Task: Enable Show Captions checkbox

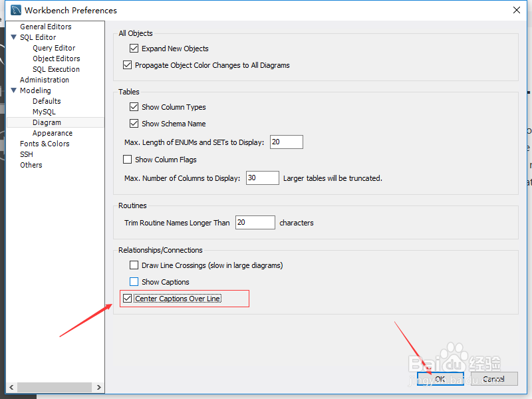Action: coord(134,281)
